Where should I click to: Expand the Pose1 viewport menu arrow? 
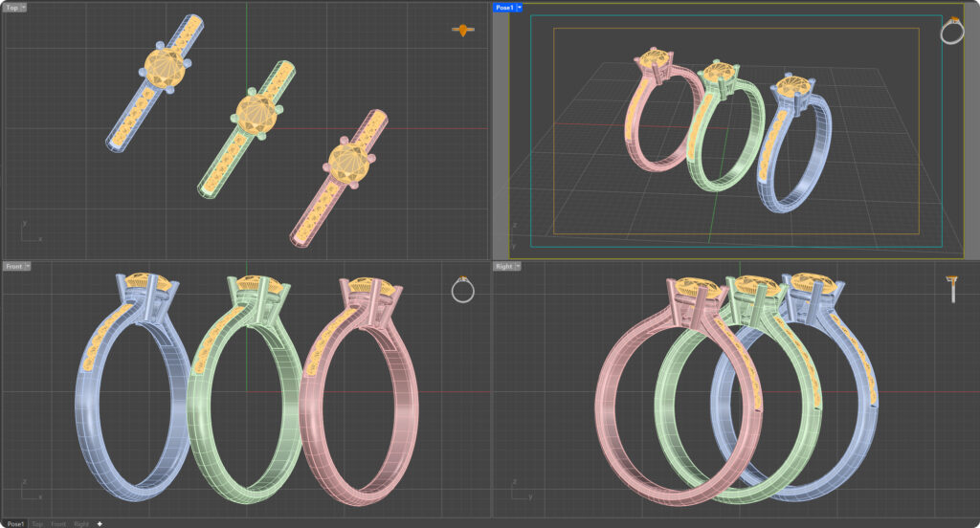point(519,7)
